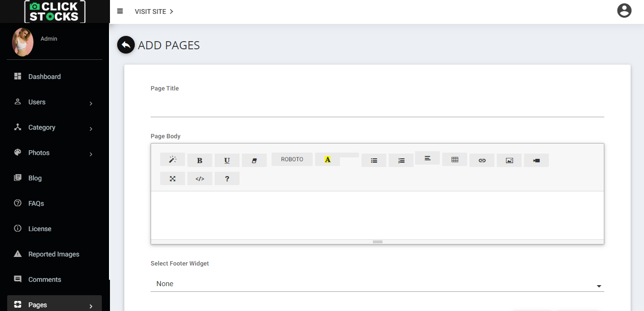Insert a link using chain icon
Viewport: 644px width, 311px height.
pos(482,160)
